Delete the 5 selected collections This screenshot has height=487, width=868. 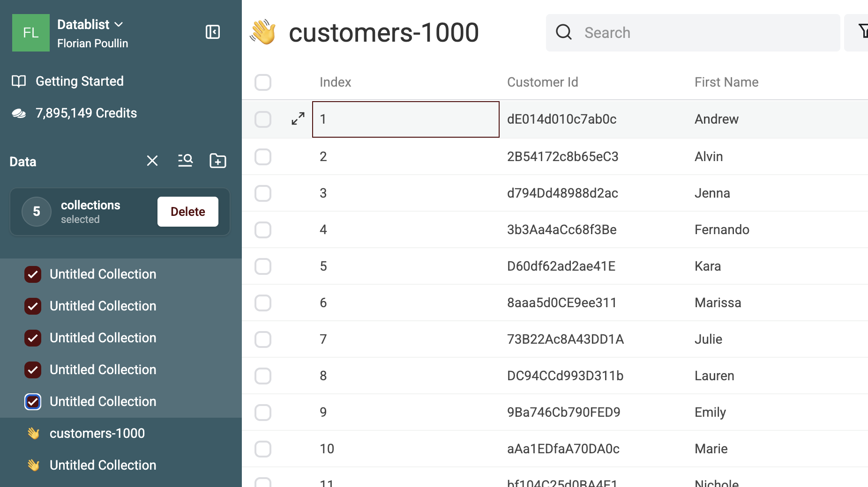click(188, 212)
